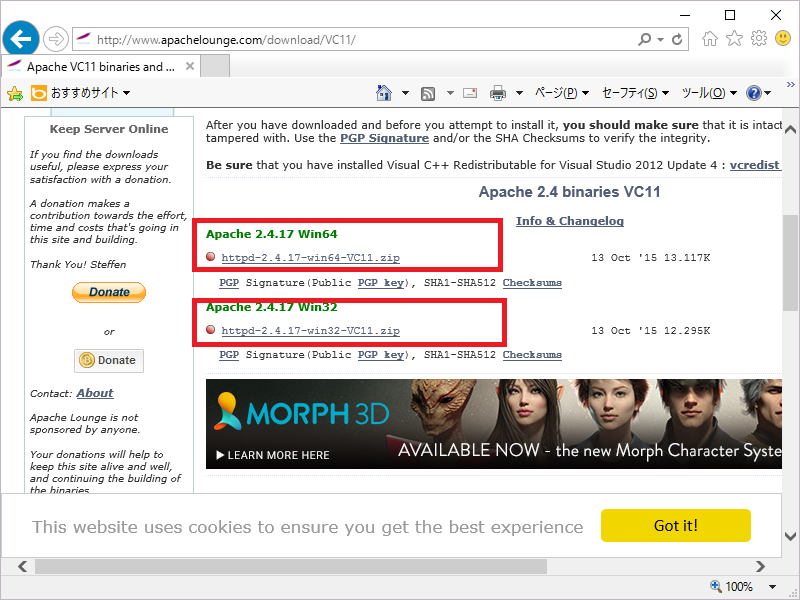This screenshot has height=600, width=800.
Task: Open Win64 Checksums link
Action: pyautogui.click(x=532, y=283)
